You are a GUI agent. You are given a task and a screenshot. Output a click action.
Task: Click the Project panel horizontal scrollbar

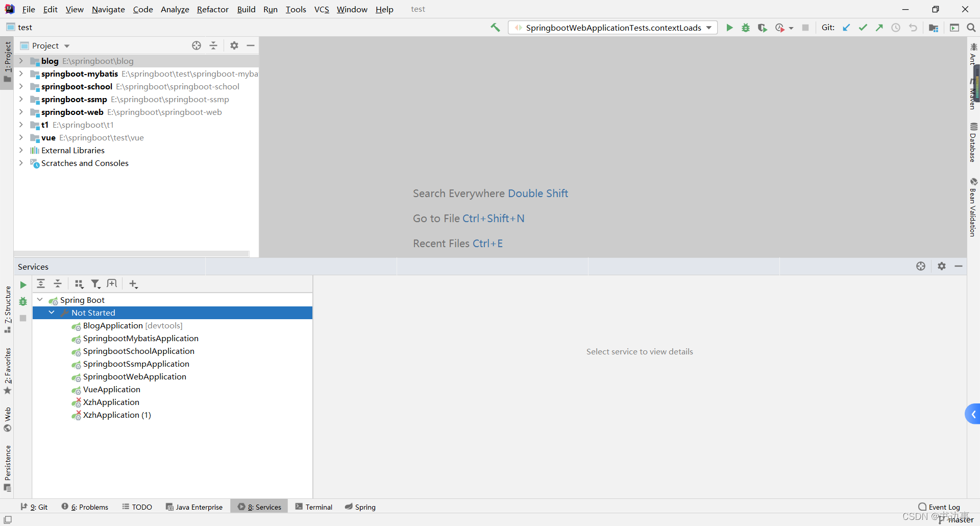(132, 253)
